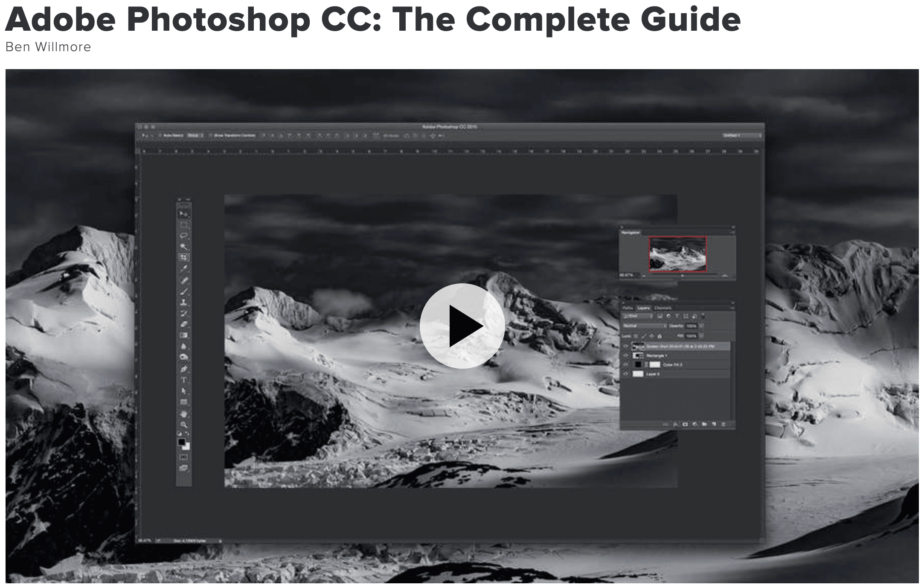Select the Move tool in Photoshop toolbar
The width and height of the screenshot is (924, 588).
click(x=184, y=214)
